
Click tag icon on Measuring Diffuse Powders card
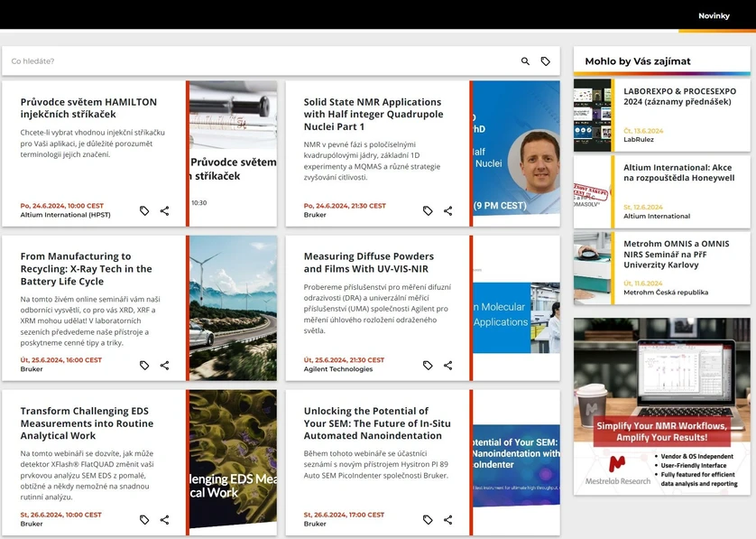tap(428, 366)
